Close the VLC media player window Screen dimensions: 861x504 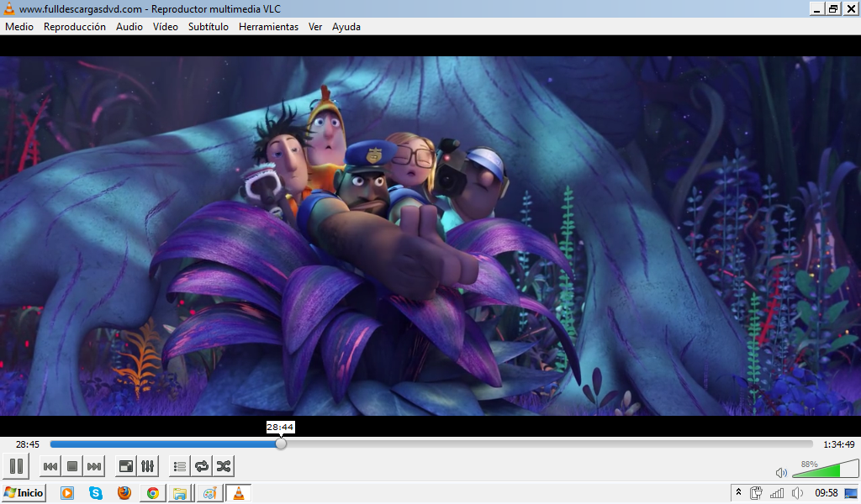point(851,8)
